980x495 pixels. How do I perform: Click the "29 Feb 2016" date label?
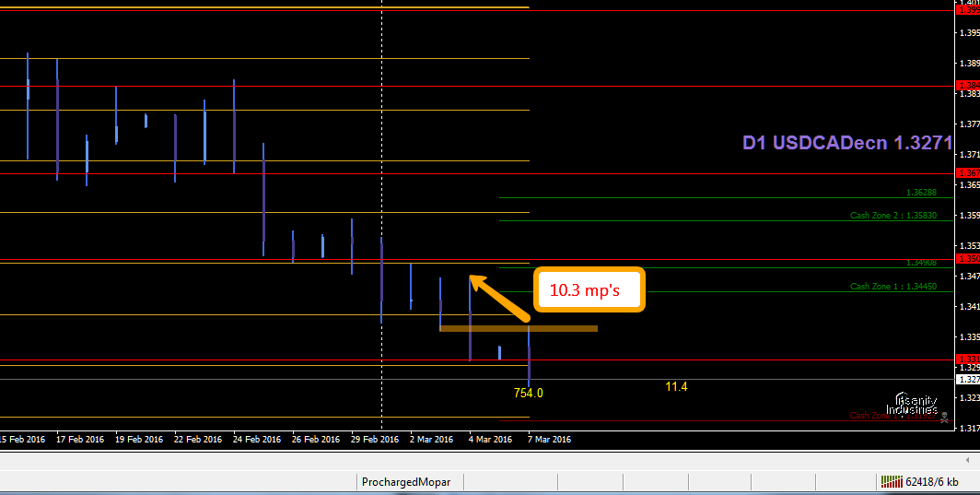point(374,440)
